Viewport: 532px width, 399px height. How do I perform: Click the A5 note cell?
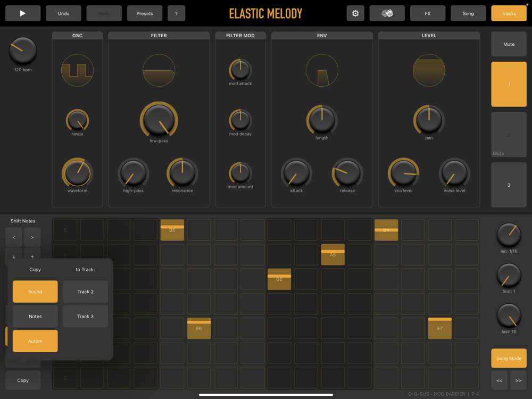click(333, 254)
